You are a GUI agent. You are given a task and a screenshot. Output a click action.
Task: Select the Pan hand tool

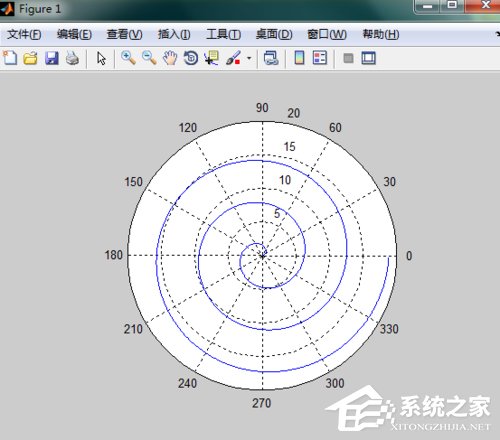point(170,58)
